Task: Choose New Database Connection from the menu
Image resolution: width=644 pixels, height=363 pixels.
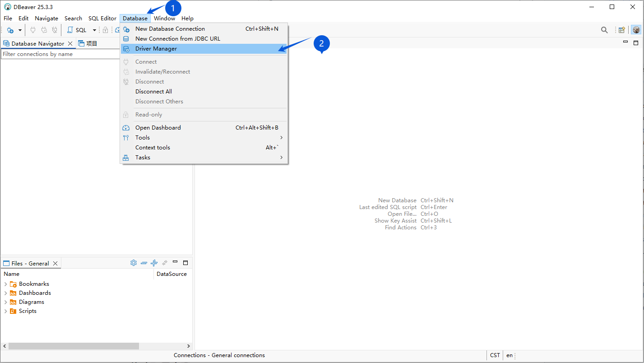Action: point(204,29)
